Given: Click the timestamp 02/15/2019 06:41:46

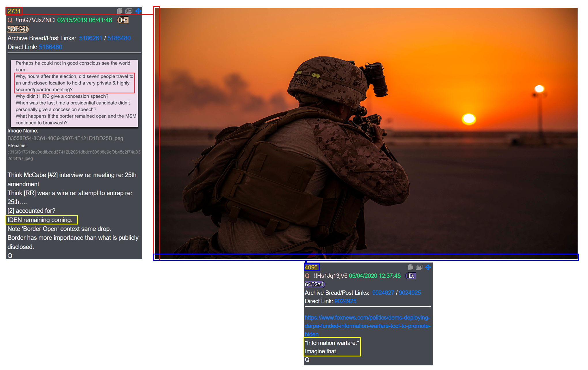Looking at the screenshot, I should [x=84, y=20].
